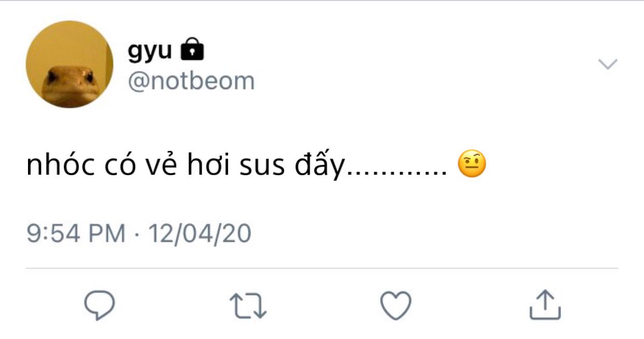644x339 pixels.
Task: Select the raised-eyebrow emoji in the tweet
Action: tap(472, 165)
